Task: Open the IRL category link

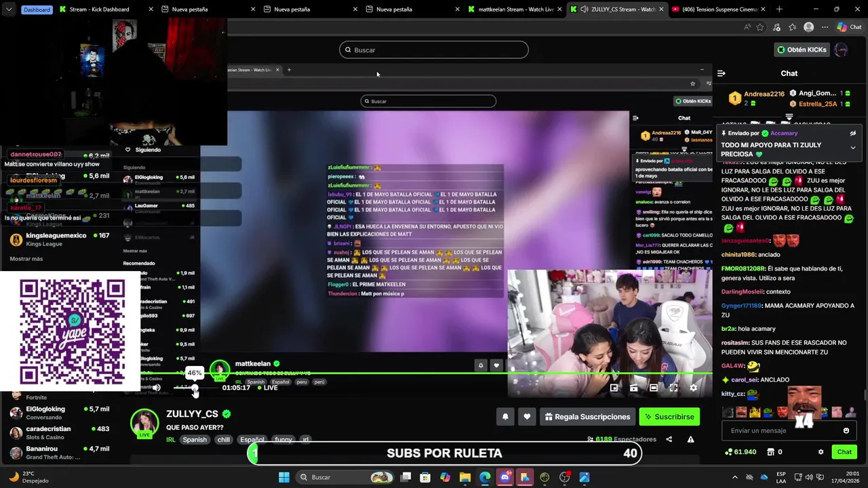Action: [x=171, y=439]
